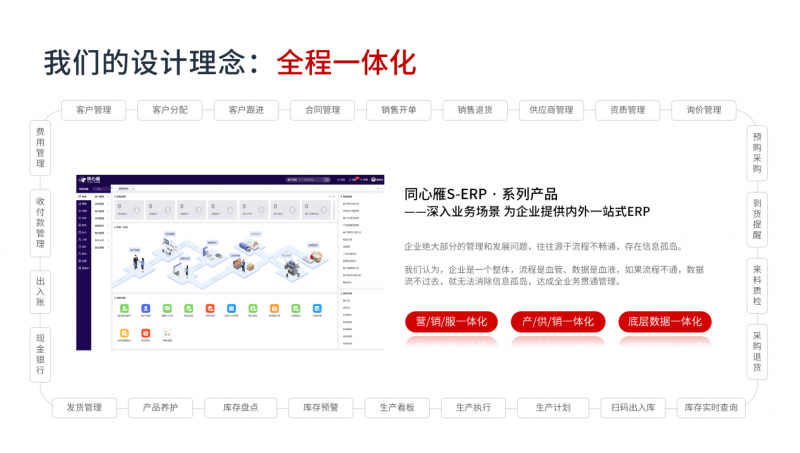Click the red 底层数据一体化 button
Viewport: 800px width, 453px height.
tap(665, 322)
